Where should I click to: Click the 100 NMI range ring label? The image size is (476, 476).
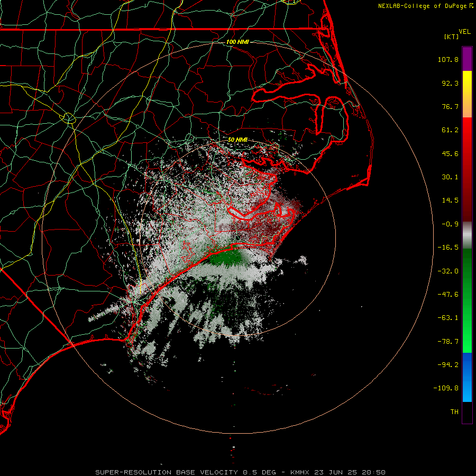pyautogui.click(x=237, y=42)
